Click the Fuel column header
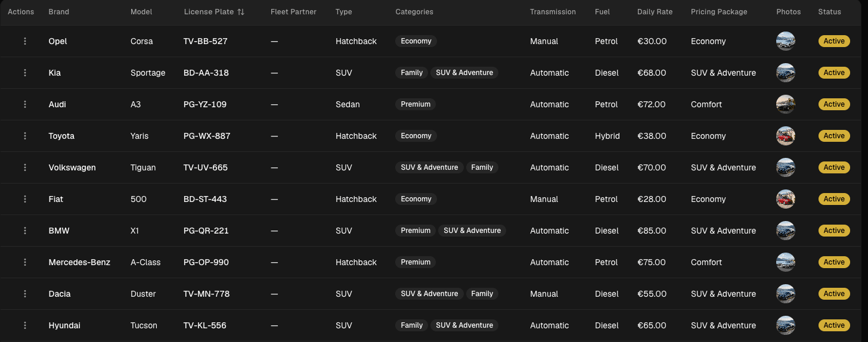 [x=603, y=12]
